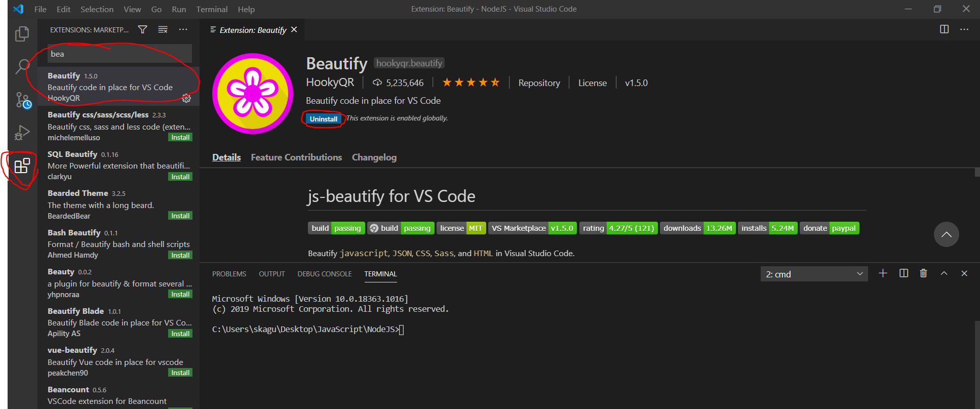Install the Bash Beautify extension
The width and height of the screenshot is (980, 409).
(x=180, y=255)
